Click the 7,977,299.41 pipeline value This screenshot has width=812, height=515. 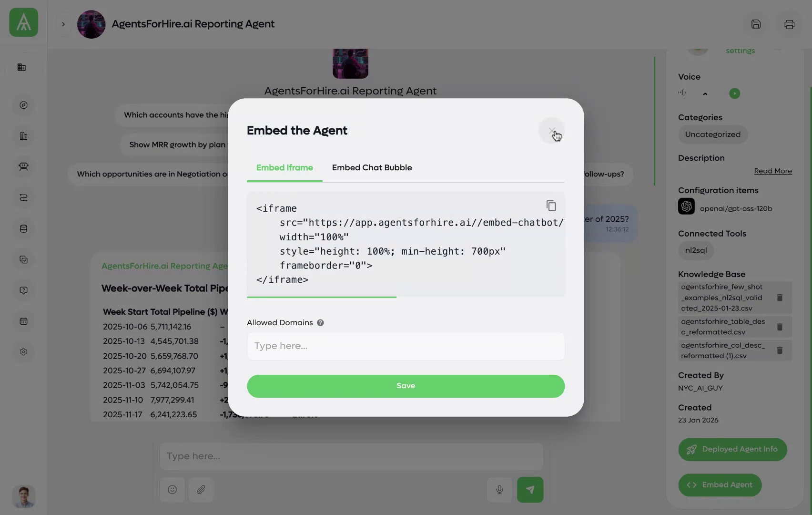point(172,400)
